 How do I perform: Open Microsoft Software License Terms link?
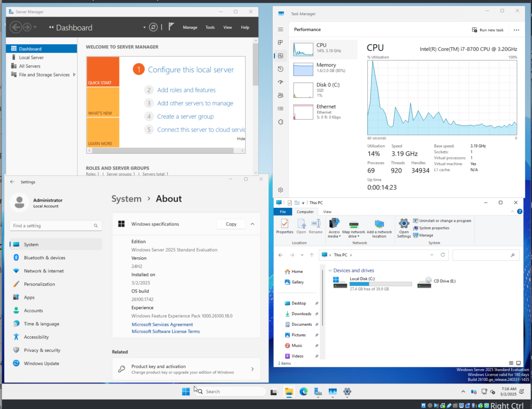pos(165,332)
